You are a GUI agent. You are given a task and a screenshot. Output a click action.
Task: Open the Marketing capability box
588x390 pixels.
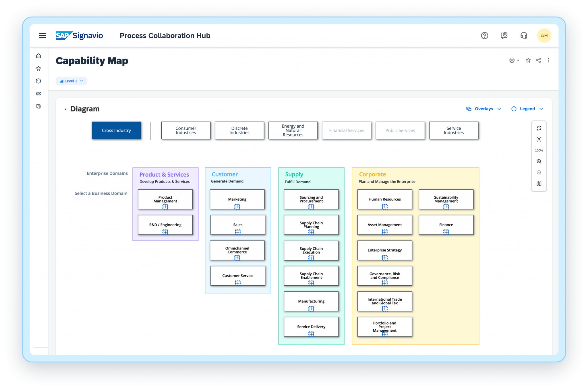coord(237,199)
